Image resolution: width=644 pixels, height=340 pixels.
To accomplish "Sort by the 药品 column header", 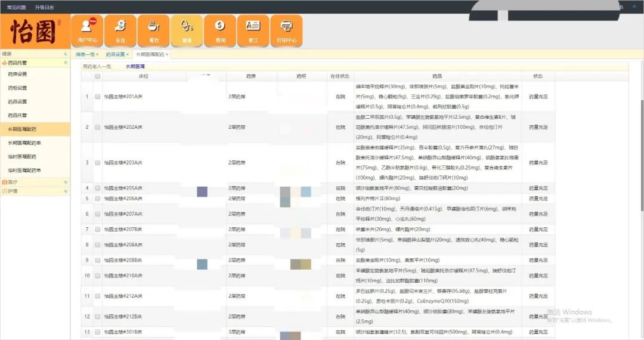I will point(438,76).
